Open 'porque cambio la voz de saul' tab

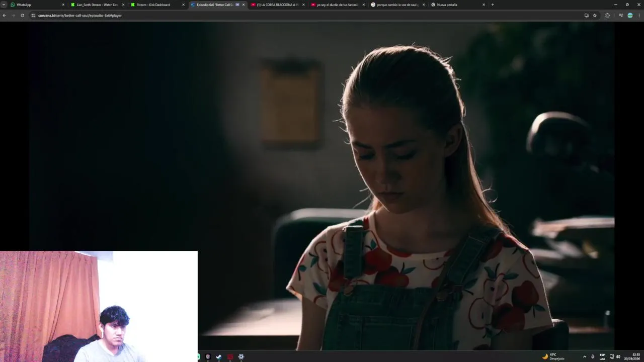[x=397, y=5]
